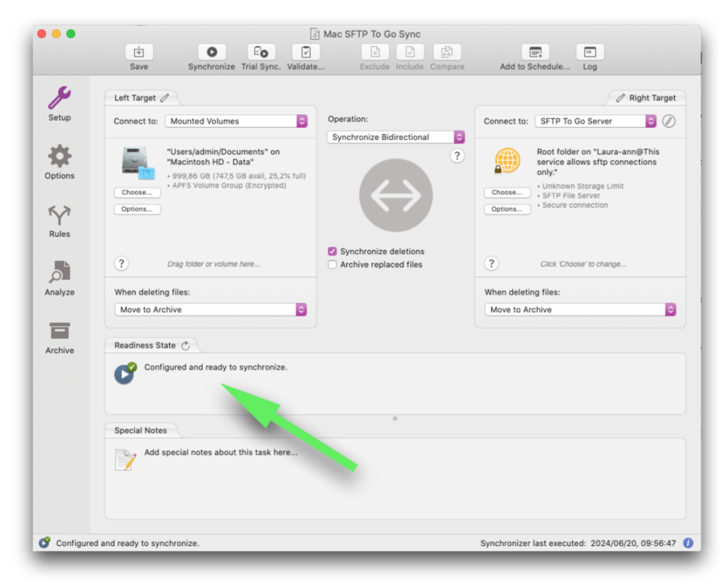Click 'Configured and ready to synchronize' status bar text
Viewport: 728px width, 588px height.
tap(128, 543)
